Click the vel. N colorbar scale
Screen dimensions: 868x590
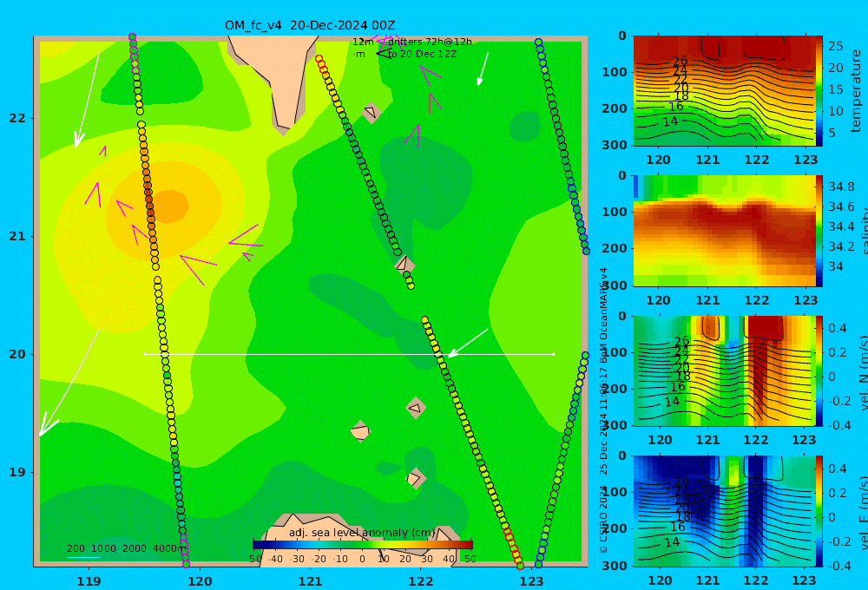point(819,370)
